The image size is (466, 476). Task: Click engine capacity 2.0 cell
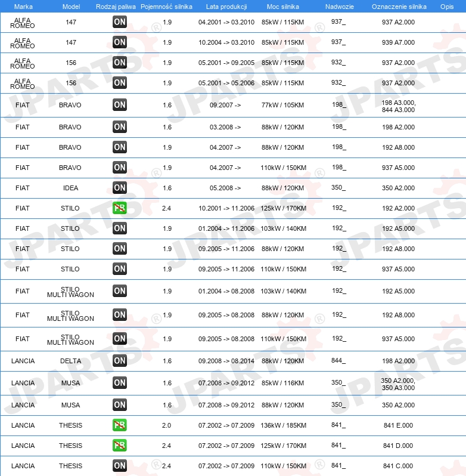pyautogui.click(x=166, y=426)
